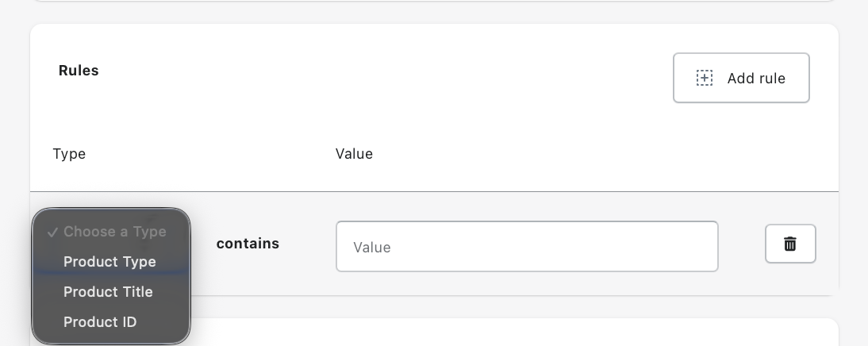Click the Add rule button label
Viewport: 868px width, 346px height.
(x=756, y=78)
